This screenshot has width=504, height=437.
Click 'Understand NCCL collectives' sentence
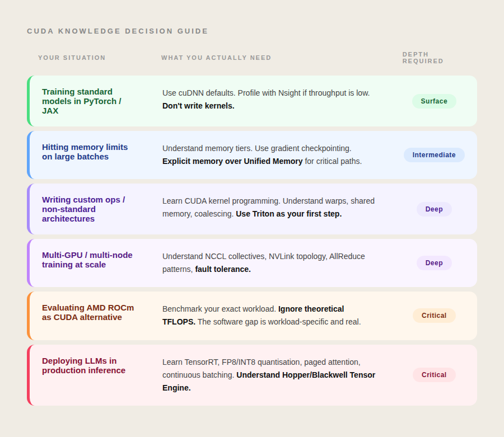tap(264, 262)
